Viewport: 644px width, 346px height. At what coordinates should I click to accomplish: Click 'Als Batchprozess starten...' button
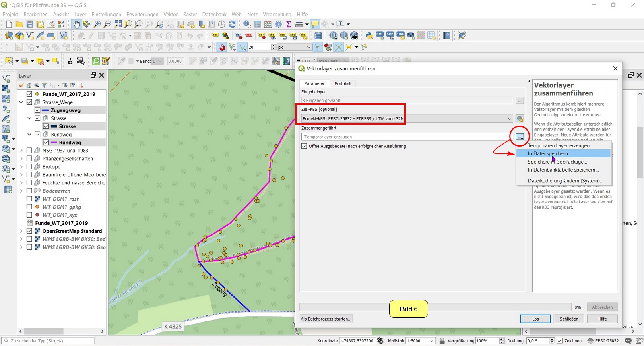326,319
